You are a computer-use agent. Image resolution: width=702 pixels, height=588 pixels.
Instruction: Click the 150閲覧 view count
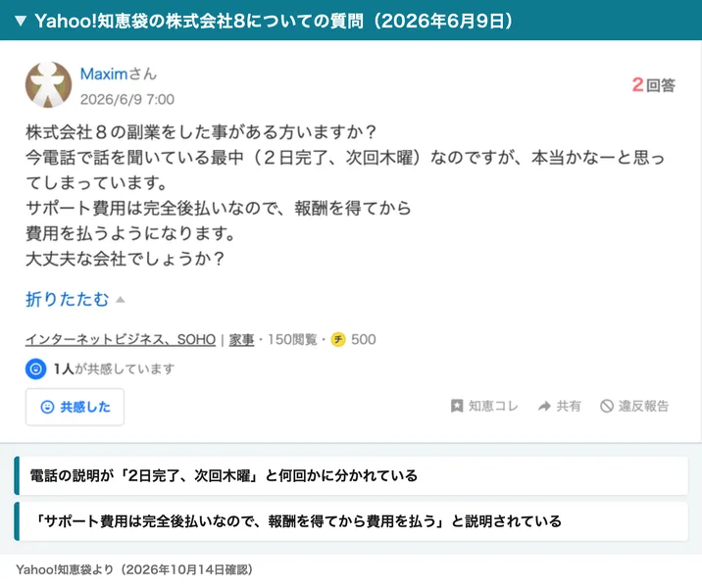point(292,340)
